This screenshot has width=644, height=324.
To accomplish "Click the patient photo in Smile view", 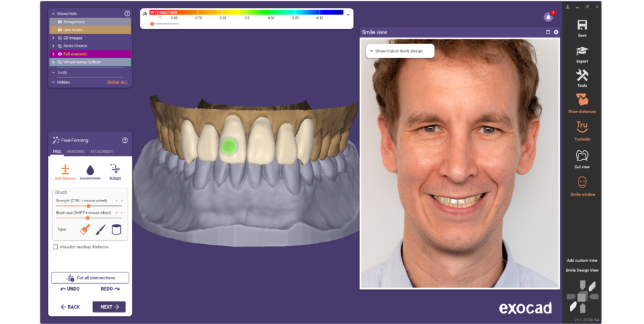I will click(460, 163).
